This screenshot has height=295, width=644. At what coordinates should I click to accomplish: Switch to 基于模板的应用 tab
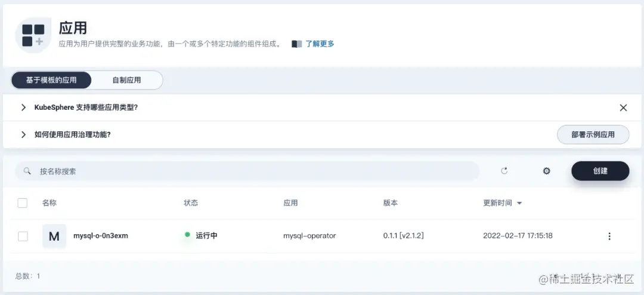point(51,80)
